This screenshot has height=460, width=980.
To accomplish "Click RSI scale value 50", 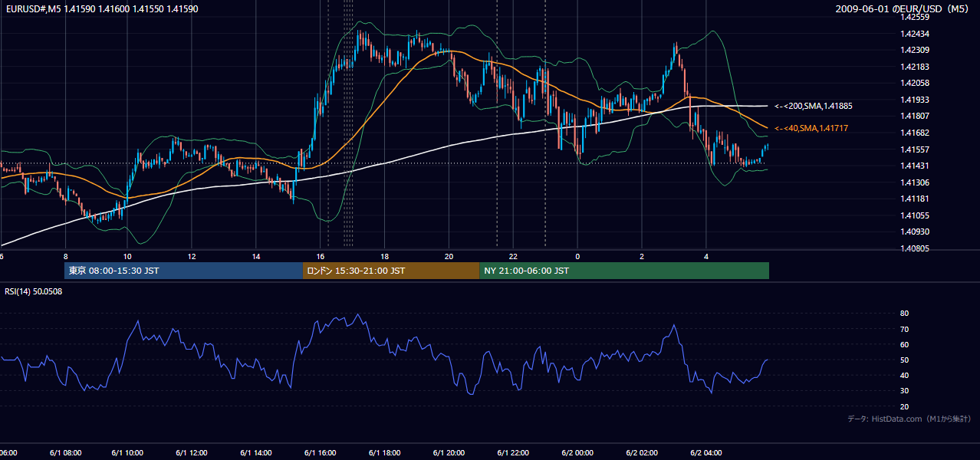I will [904, 360].
